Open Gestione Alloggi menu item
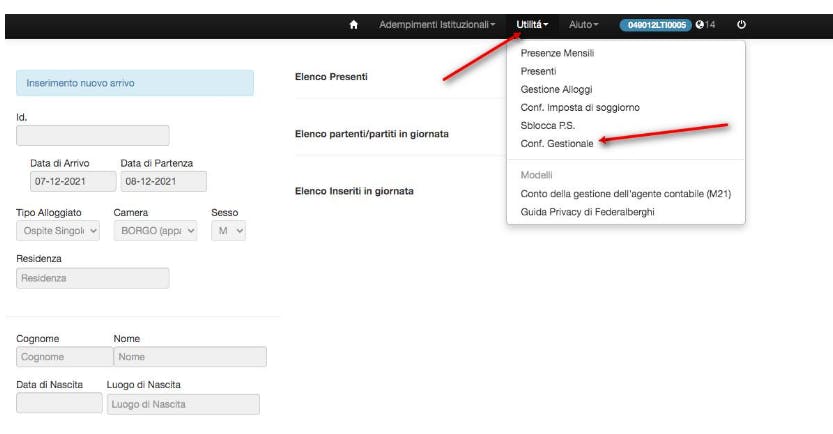 [x=556, y=89]
